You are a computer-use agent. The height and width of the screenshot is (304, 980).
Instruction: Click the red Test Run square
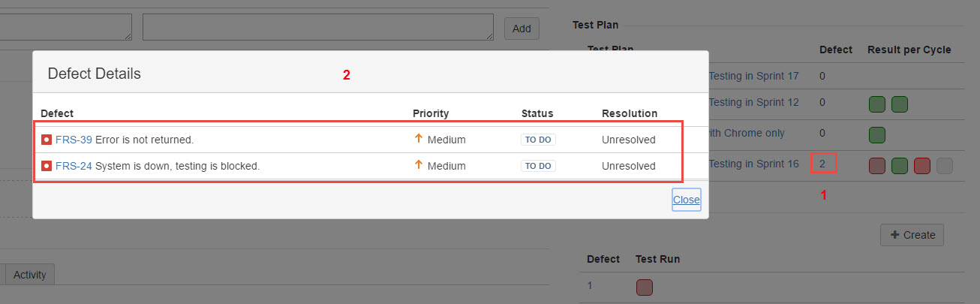coord(644,287)
